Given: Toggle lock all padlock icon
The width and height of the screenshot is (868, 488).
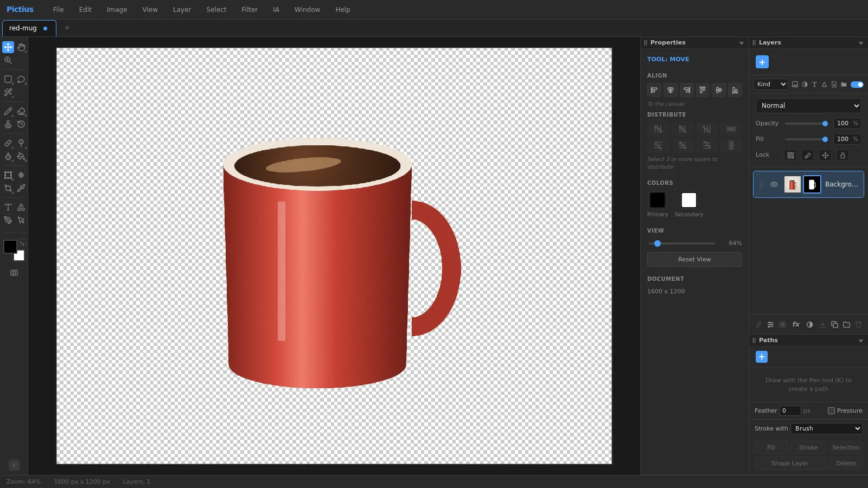Looking at the screenshot, I should [x=843, y=155].
